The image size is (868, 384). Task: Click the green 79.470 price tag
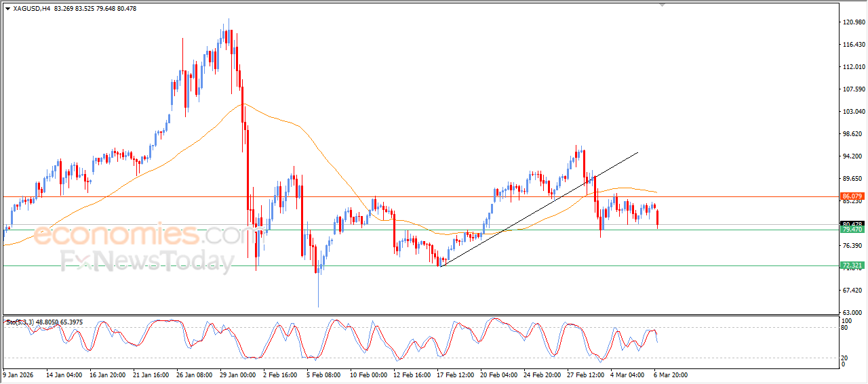click(852, 230)
